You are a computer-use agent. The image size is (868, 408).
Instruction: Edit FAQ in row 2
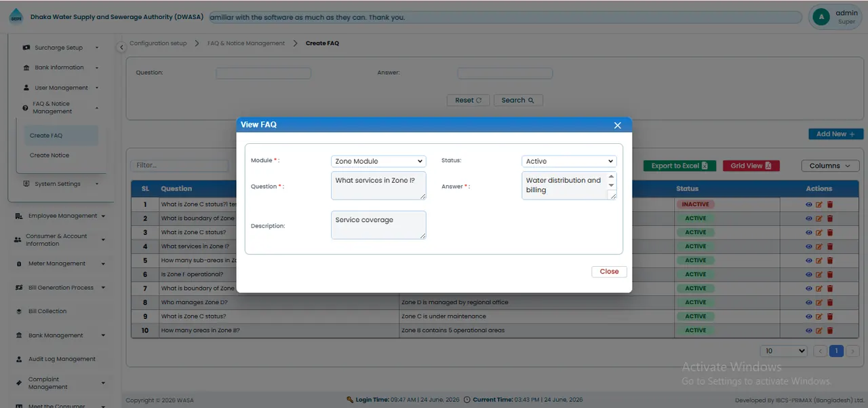(819, 219)
